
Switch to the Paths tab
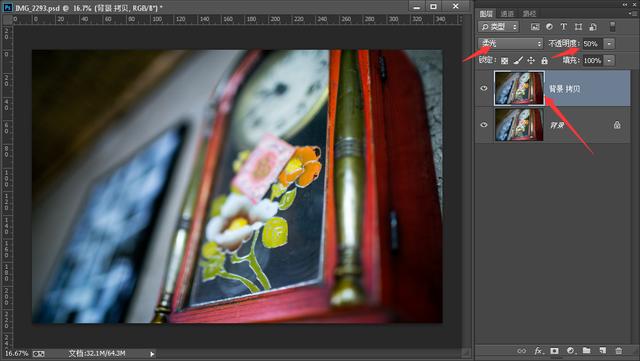click(x=529, y=13)
